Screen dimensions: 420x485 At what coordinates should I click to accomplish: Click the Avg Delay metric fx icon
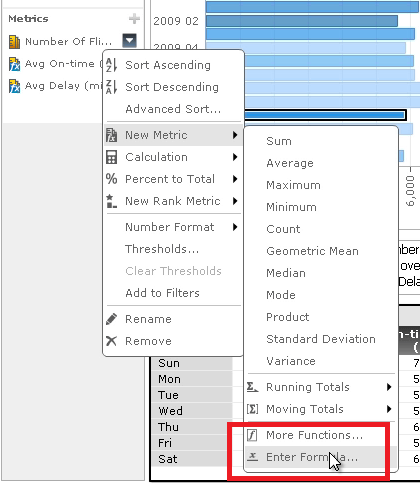click(x=14, y=86)
